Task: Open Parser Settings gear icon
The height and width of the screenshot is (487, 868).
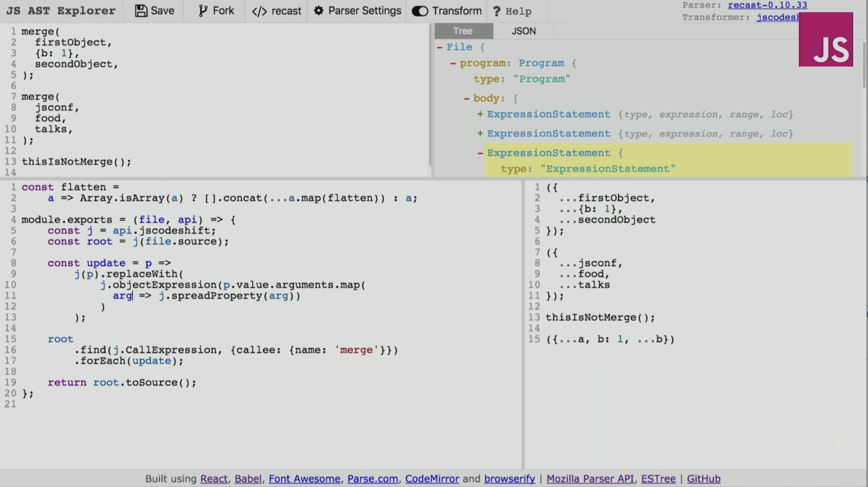Action: click(x=319, y=10)
